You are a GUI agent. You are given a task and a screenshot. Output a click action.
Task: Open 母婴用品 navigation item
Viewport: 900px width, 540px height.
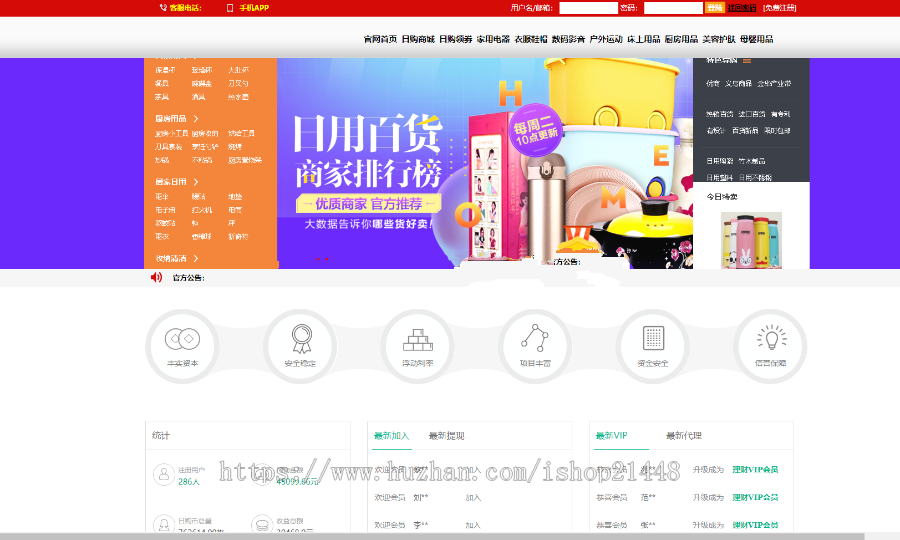pos(757,39)
